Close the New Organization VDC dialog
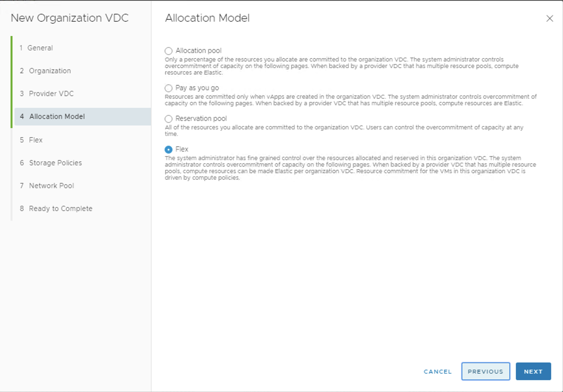The image size is (563, 392). pos(550,19)
